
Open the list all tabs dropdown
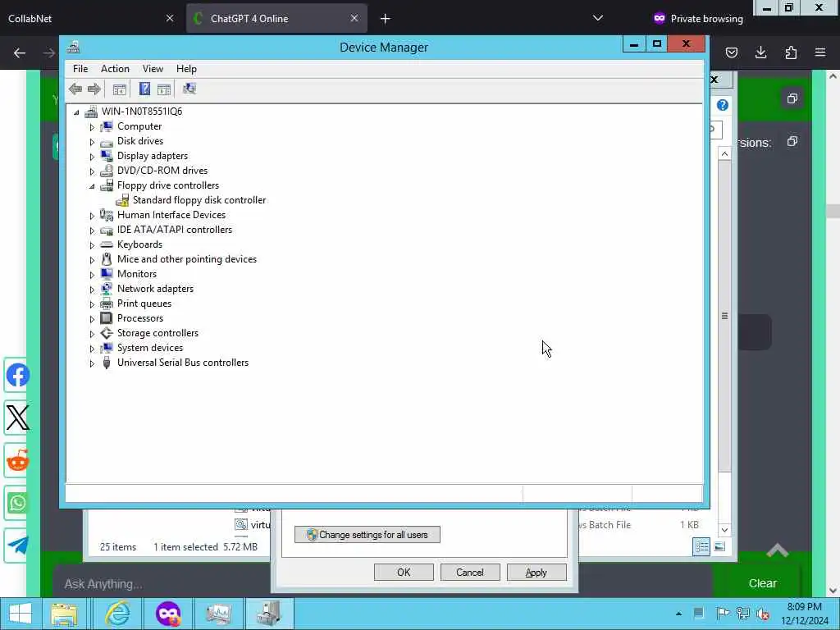pos(598,18)
